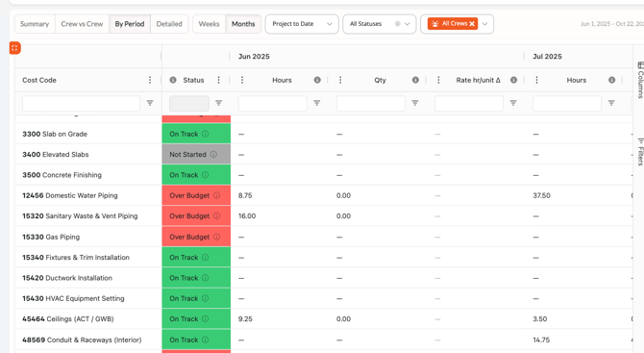Viewport: 644px width, 353px height.
Task: Click filter icon for Status column
Action: pyautogui.click(x=218, y=103)
